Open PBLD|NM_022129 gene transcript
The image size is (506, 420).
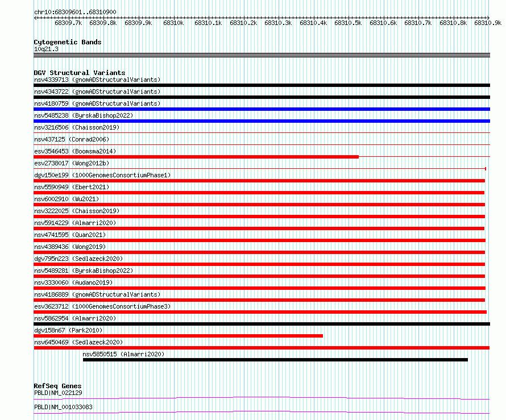(58, 393)
